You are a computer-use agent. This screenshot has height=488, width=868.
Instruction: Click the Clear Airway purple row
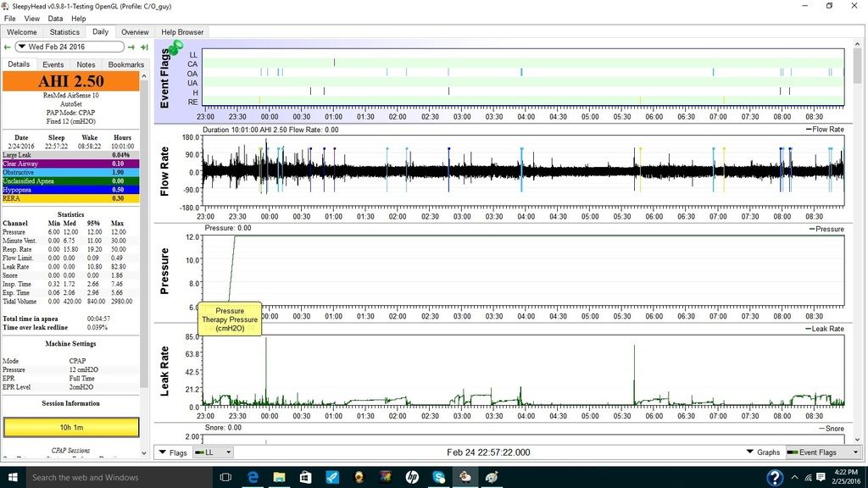pos(71,164)
